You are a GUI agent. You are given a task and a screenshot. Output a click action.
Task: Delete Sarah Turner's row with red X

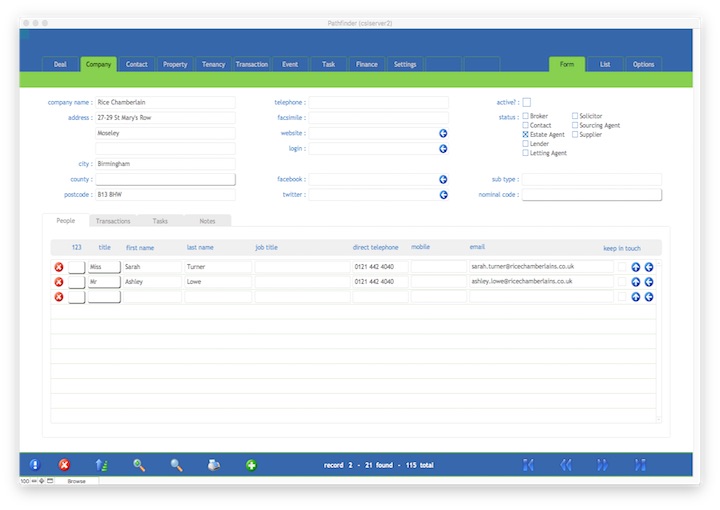click(x=58, y=267)
